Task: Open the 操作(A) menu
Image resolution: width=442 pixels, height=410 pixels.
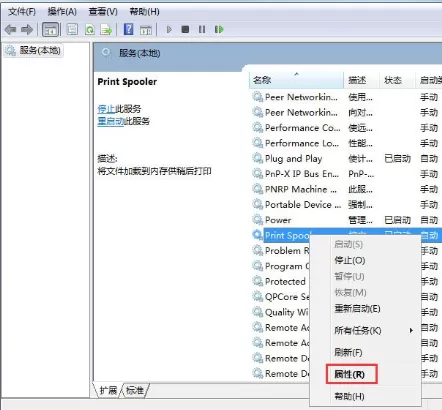Action: [x=62, y=12]
